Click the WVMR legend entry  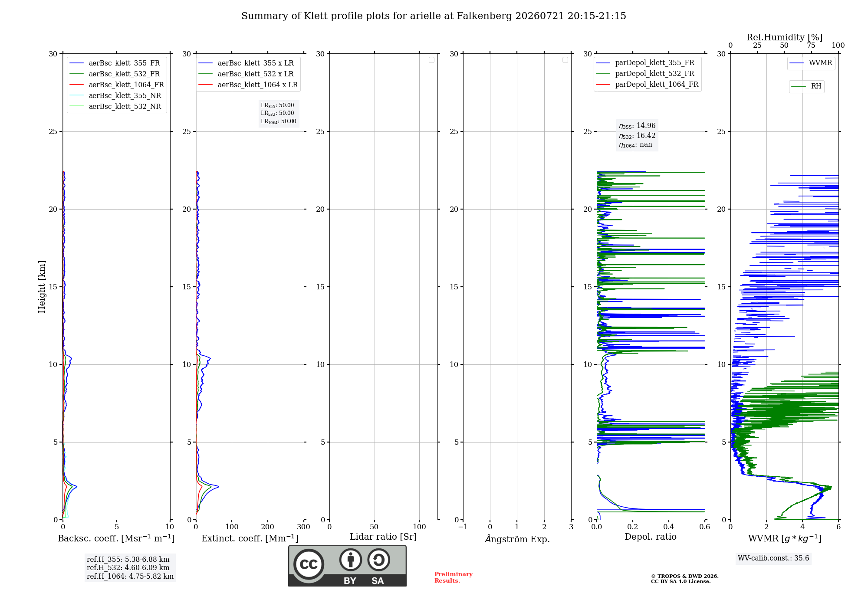coord(811,63)
